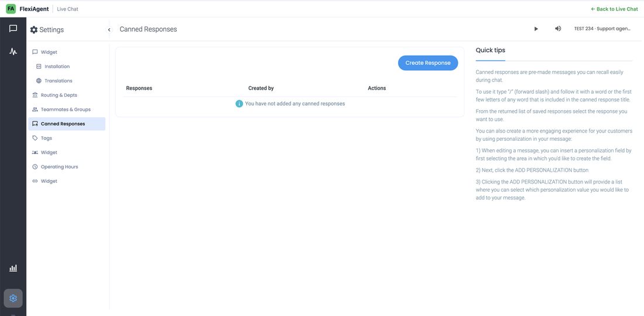The width and height of the screenshot is (644, 316).
Task: Click the blue settings gear in left rail
Action: 13,298
